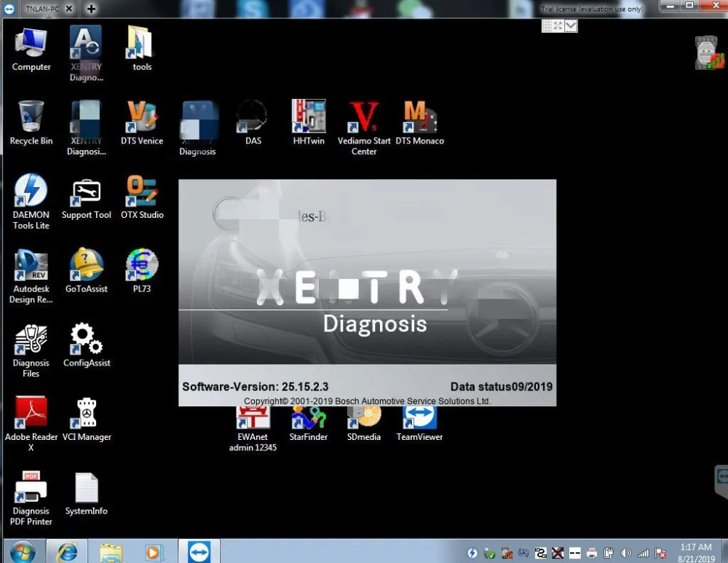Click the network signal tray icon
The image size is (728, 563).
tap(643, 553)
